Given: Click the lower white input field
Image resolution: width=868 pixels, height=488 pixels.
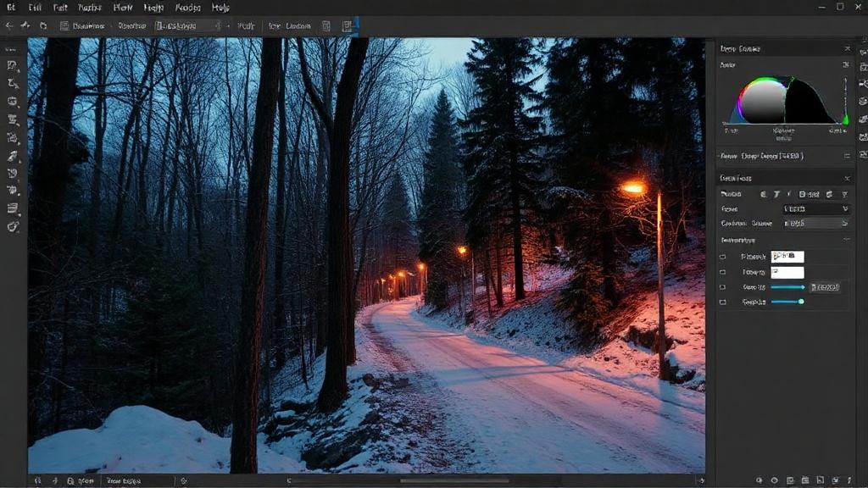Looking at the screenshot, I should point(787,272).
